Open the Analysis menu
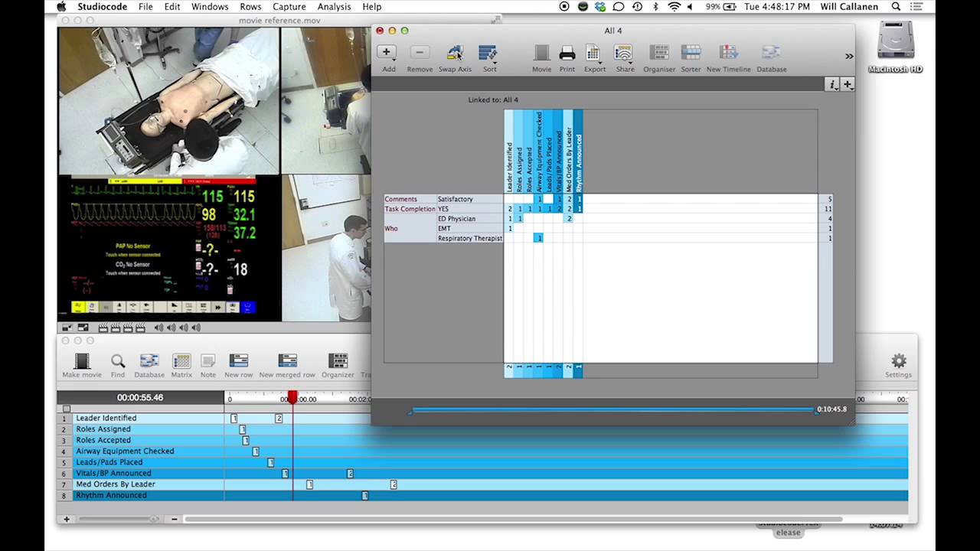This screenshot has height=551, width=980. point(334,7)
